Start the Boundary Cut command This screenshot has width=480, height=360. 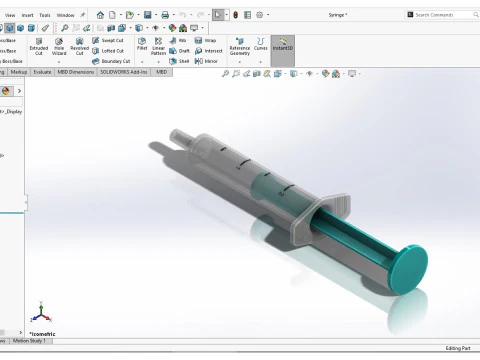[x=111, y=61]
